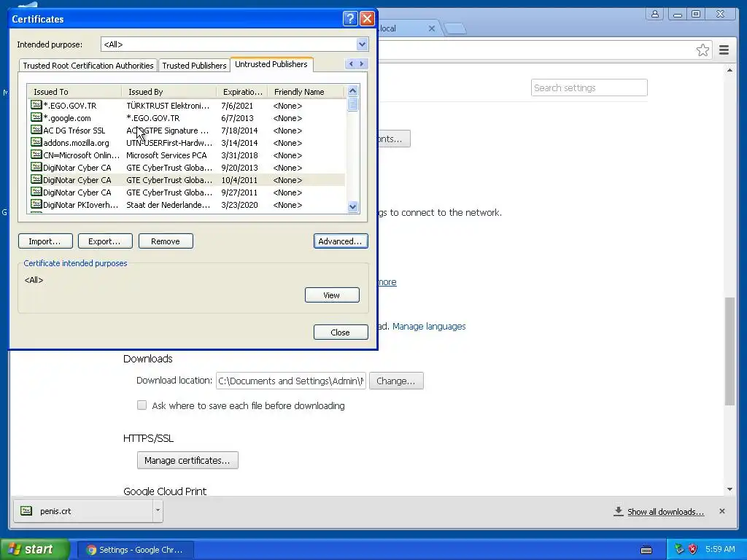Open a new Chrome tab

tap(455, 29)
